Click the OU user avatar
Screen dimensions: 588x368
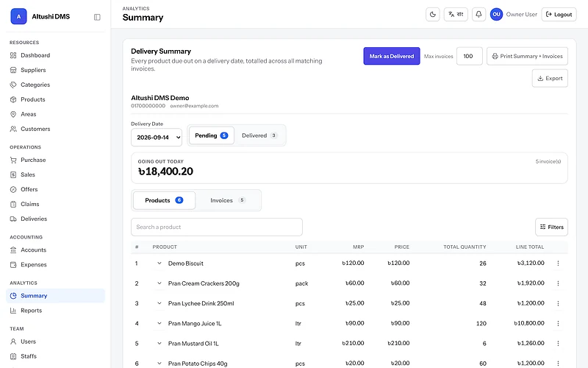[x=496, y=15]
